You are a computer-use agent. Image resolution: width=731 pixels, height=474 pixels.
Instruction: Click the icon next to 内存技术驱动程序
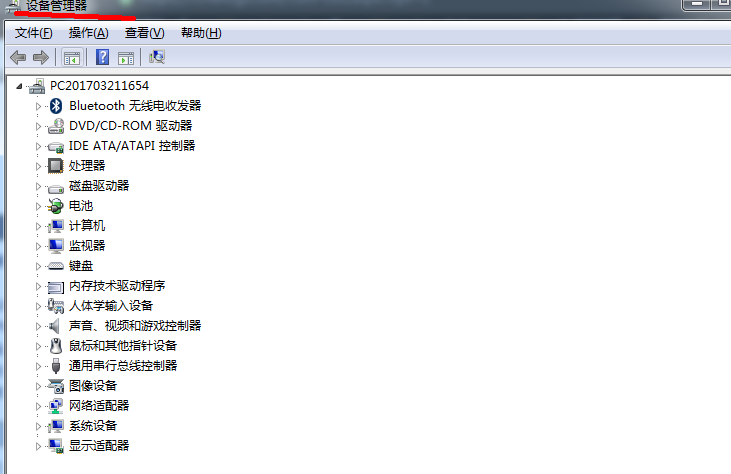coord(56,287)
